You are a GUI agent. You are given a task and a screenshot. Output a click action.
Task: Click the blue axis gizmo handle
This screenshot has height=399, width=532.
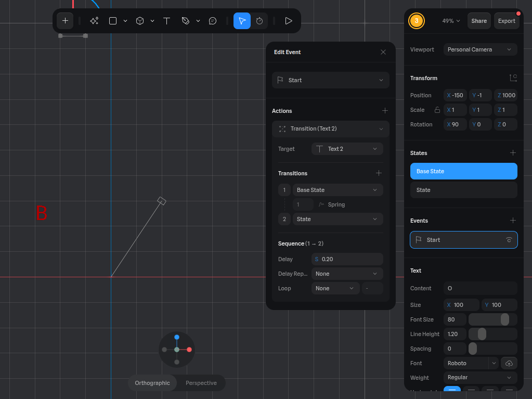point(177,337)
